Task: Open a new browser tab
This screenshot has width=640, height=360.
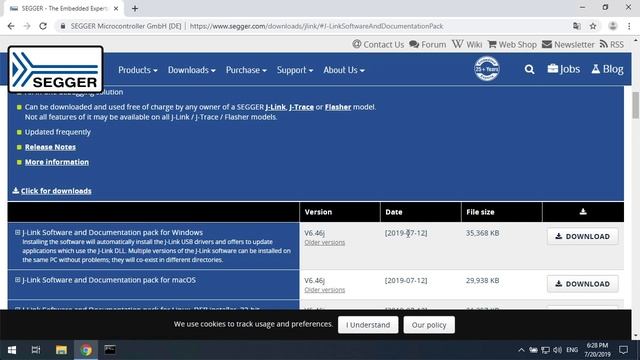Action: tap(135, 9)
